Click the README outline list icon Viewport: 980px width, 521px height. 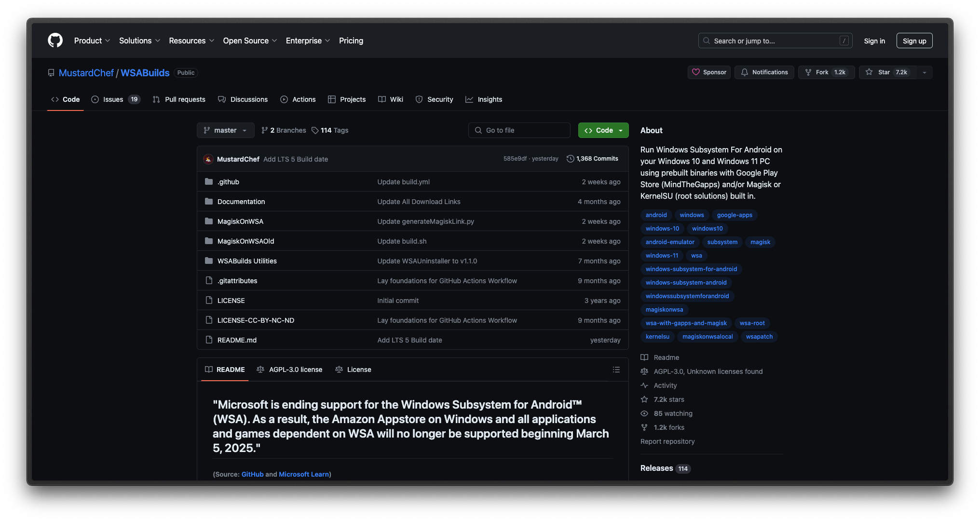click(616, 370)
